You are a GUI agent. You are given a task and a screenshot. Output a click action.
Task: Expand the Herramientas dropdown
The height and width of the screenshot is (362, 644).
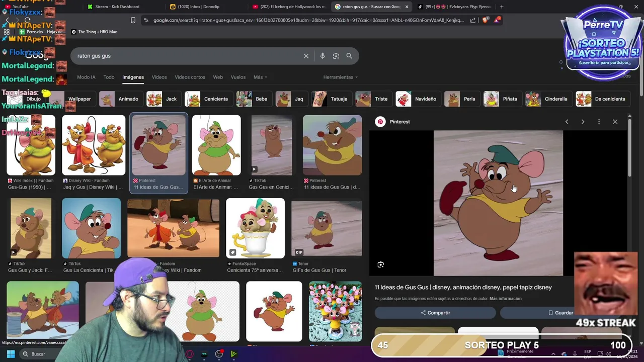tap(340, 77)
